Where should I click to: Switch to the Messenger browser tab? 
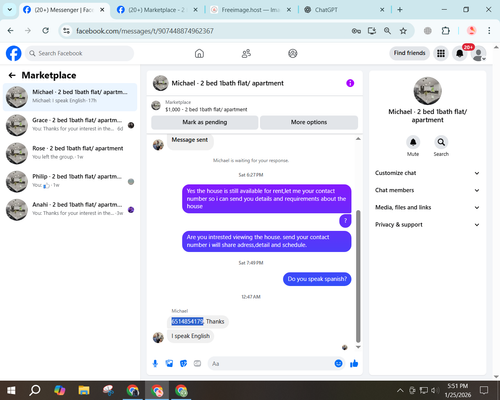[63, 10]
